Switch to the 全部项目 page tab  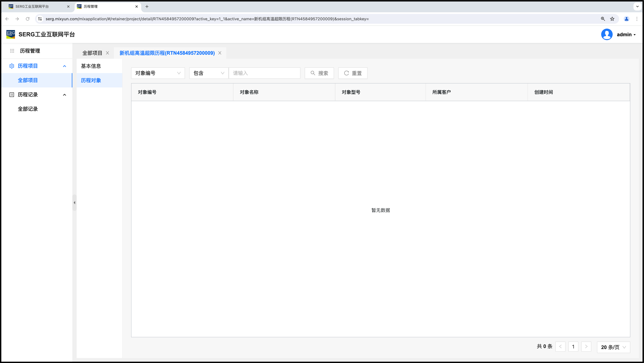pos(92,53)
